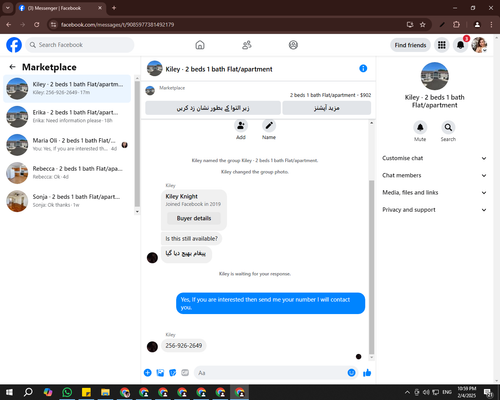Click the 'Is this still available?' message
The height and width of the screenshot is (400, 500).
(191, 239)
